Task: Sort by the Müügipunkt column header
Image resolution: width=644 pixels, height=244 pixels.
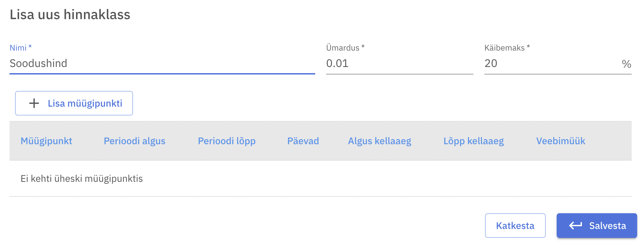Action: pyautogui.click(x=46, y=141)
